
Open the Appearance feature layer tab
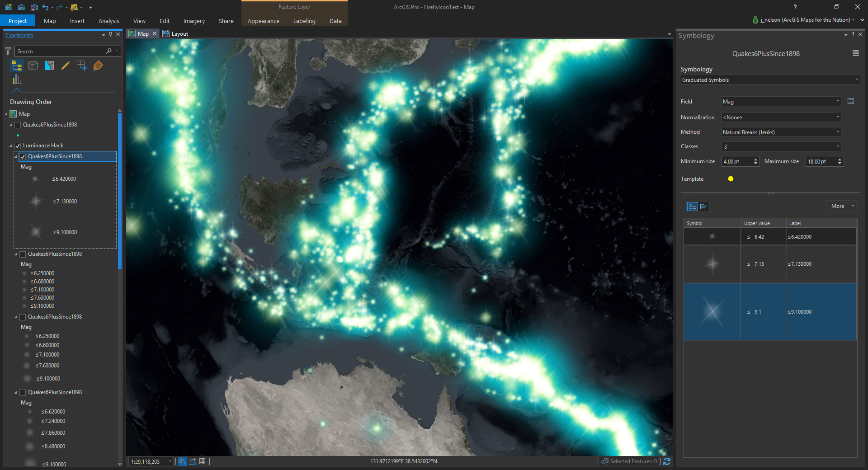264,21
